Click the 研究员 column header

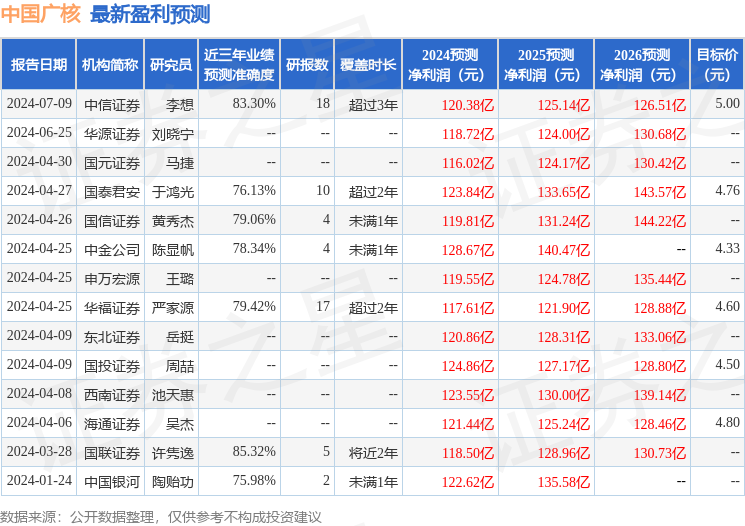pyautogui.click(x=171, y=65)
